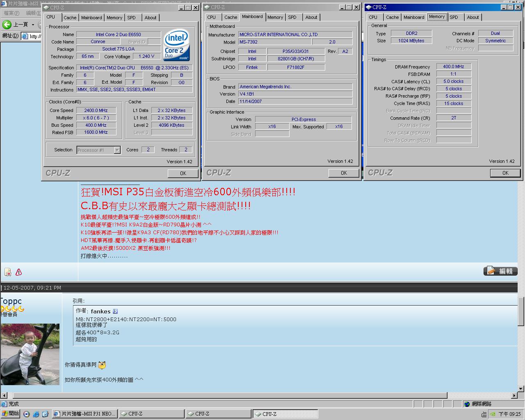Select Cache tab in second CPU-Z window

[x=231, y=17]
